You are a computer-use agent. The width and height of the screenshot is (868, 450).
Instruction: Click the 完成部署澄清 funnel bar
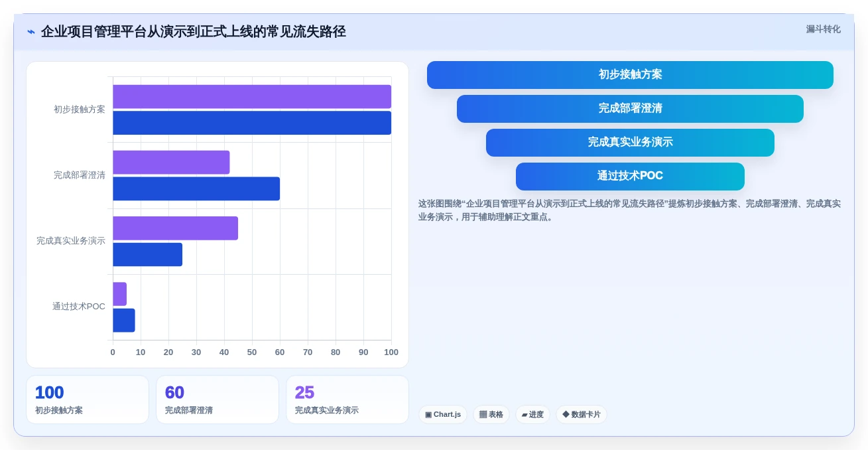[x=630, y=109]
